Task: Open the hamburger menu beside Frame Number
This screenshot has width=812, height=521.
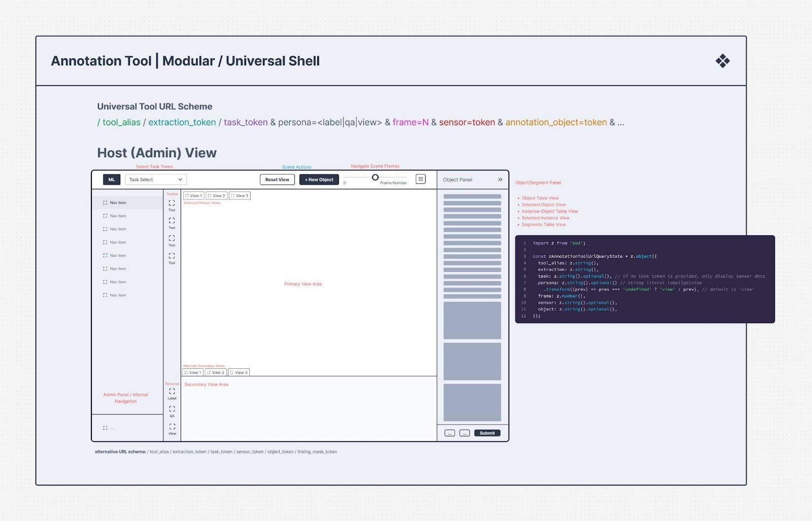Action: point(421,179)
